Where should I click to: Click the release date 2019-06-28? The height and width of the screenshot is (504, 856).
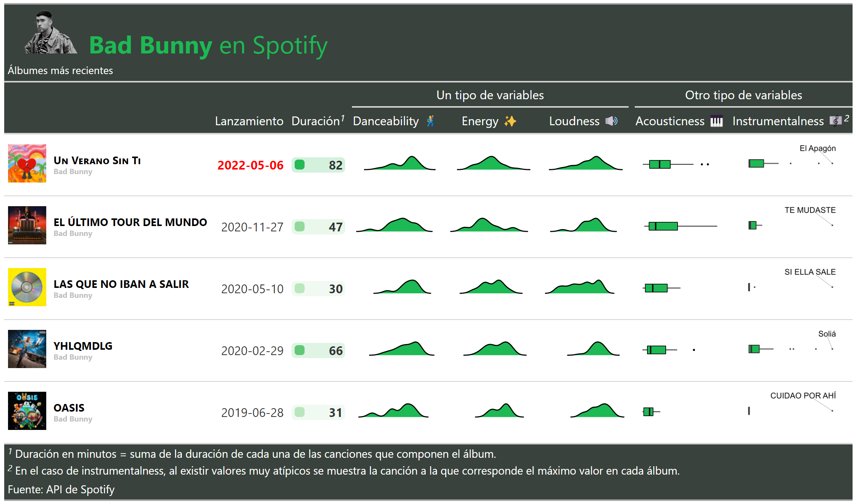point(252,413)
